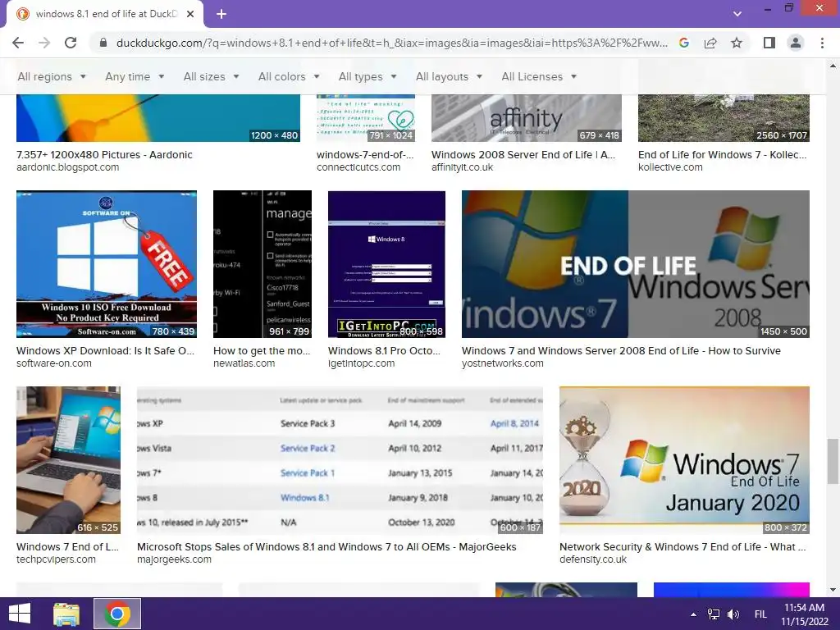Click the page vertical scrollbar thumb
The width and height of the screenshot is (840, 630).
833,461
